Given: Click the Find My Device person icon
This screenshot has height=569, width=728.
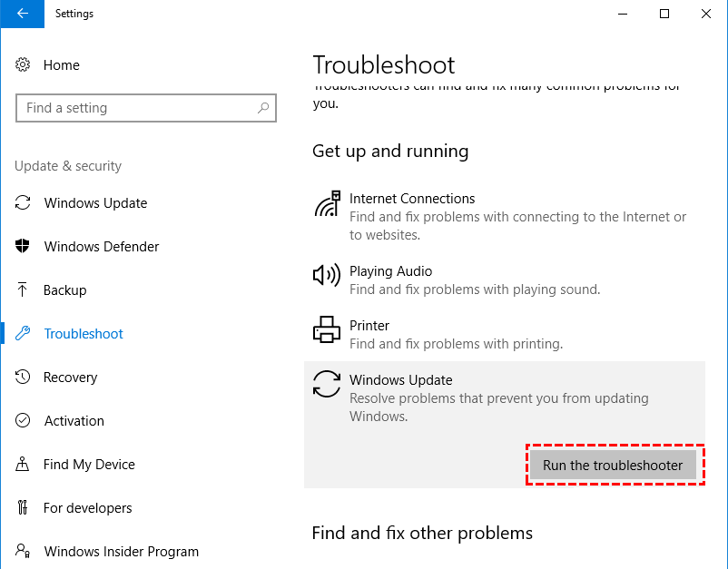Looking at the screenshot, I should point(24,465).
